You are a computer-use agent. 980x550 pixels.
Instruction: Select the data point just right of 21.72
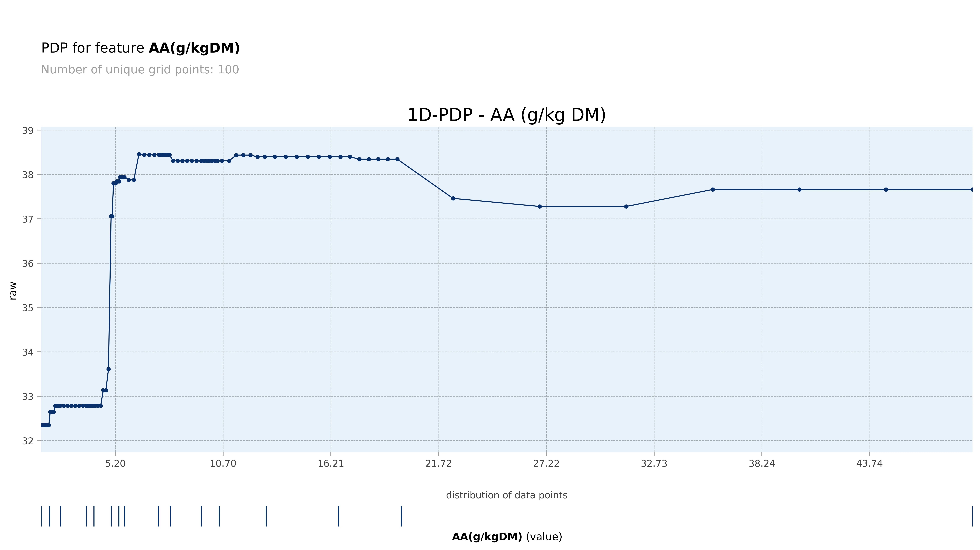[x=453, y=198]
